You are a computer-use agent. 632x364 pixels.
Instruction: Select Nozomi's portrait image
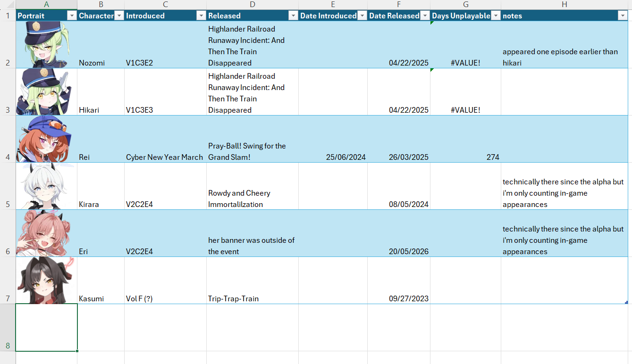(x=47, y=45)
